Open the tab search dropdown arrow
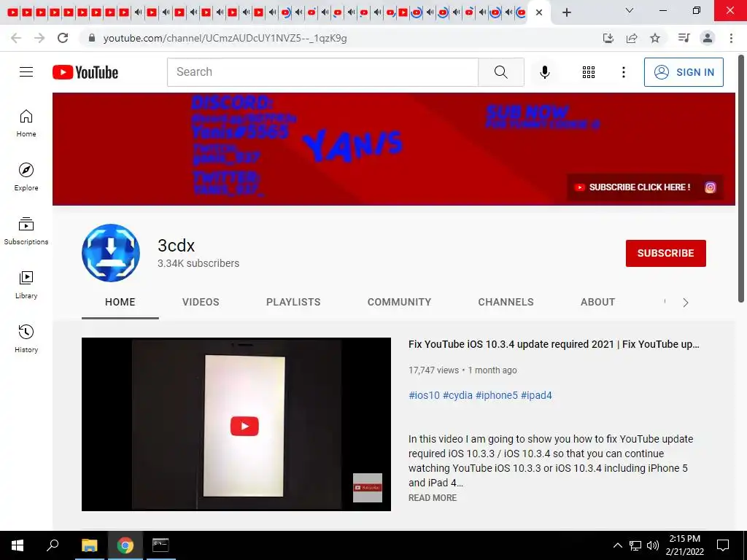747x560 pixels. [629, 10]
